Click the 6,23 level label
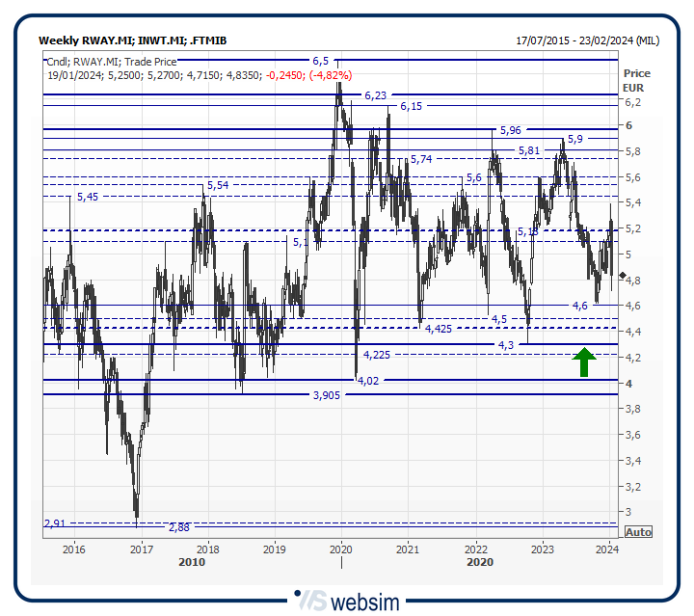The width and height of the screenshot is (694, 616). point(376,95)
